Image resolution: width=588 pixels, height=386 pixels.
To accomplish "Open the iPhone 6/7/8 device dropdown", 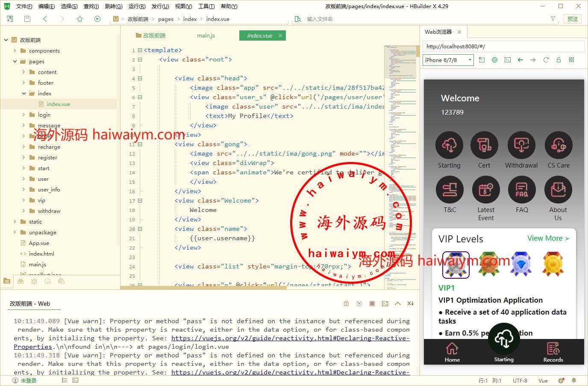I will click(448, 60).
